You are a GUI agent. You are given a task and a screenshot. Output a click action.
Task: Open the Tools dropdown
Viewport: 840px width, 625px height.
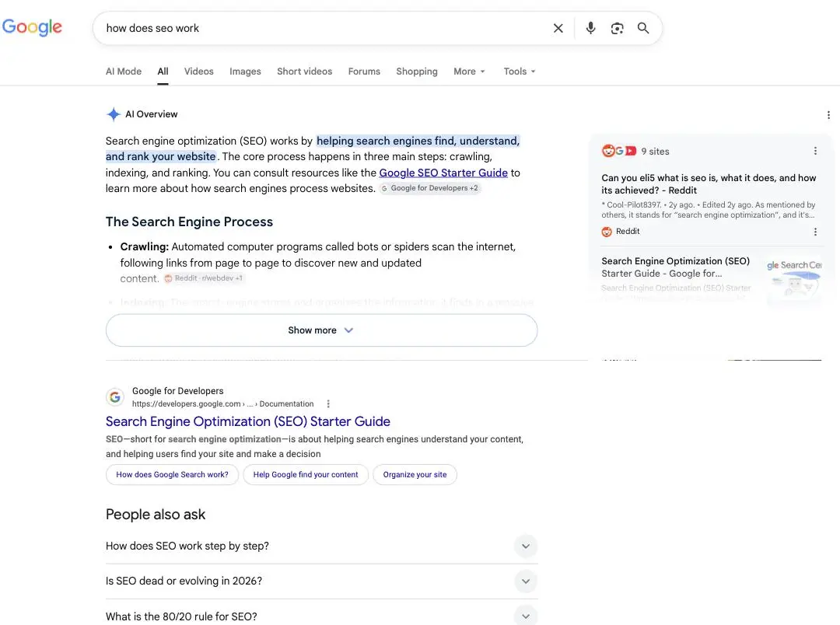coord(519,72)
